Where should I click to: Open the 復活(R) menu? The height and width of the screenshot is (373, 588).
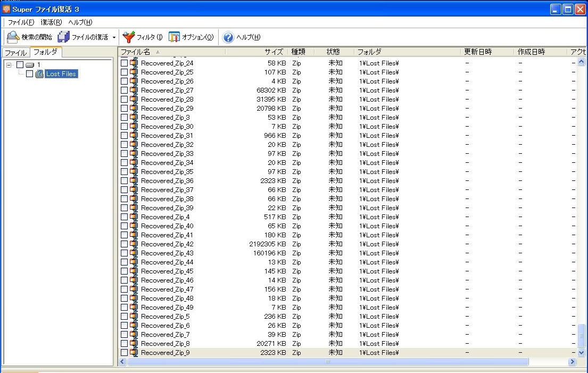pos(51,22)
